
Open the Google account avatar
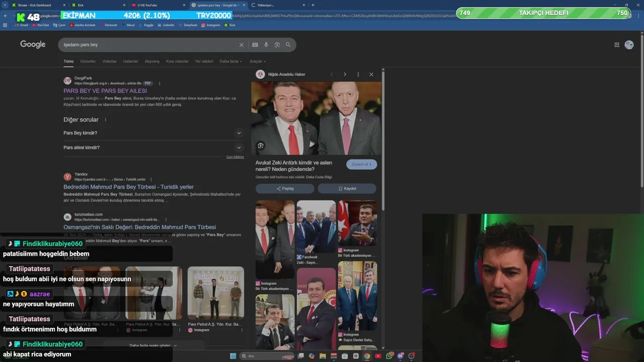click(x=629, y=45)
